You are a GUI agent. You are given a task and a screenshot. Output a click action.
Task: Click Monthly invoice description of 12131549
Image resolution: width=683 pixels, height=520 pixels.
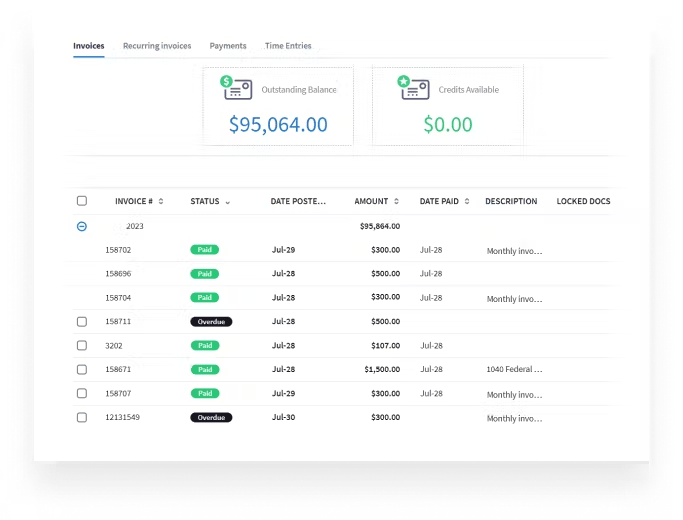coord(514,419)
